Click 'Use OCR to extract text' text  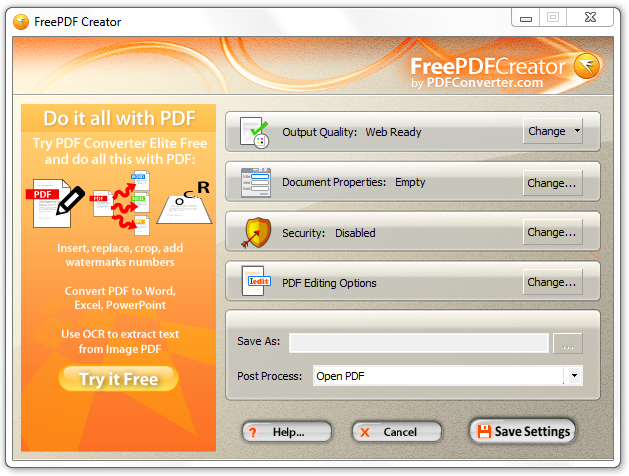click(x=120, y=334)
